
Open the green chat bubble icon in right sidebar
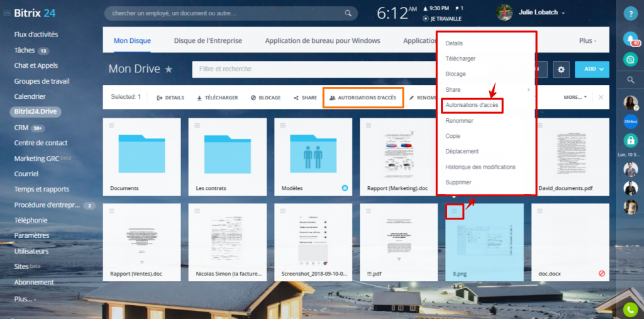click(630, 60)
